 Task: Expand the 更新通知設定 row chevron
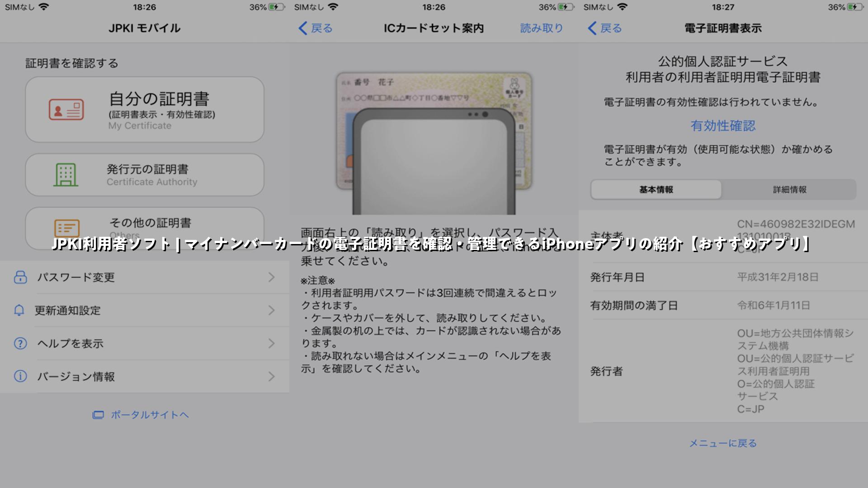pyautogui.click(x=272, y=310)
